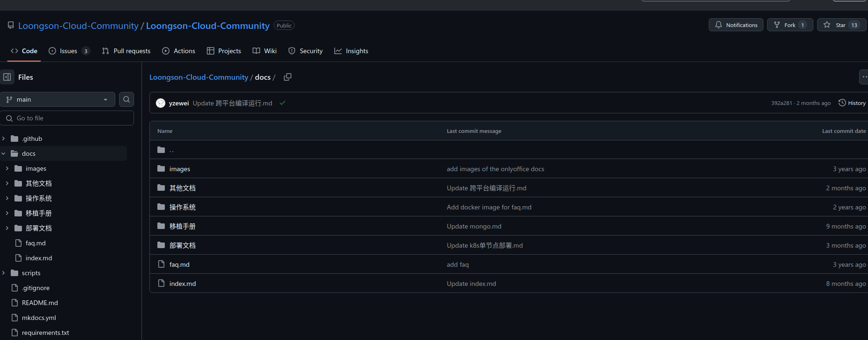
Task: Copy the docs path with the copy icon
Action: (288, 77)
